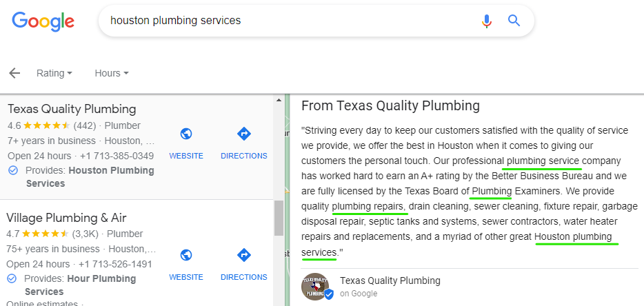Click the Texas Quality Plumbing profile thumbnail
This screenshot has width=644, height=306.
coord(316,287)
